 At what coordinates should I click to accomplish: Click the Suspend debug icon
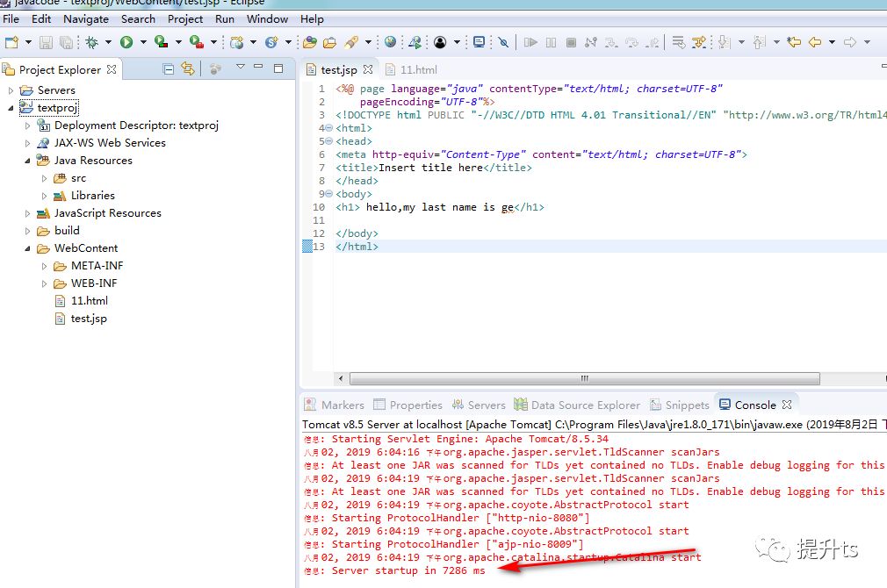(x=551, y=42)
